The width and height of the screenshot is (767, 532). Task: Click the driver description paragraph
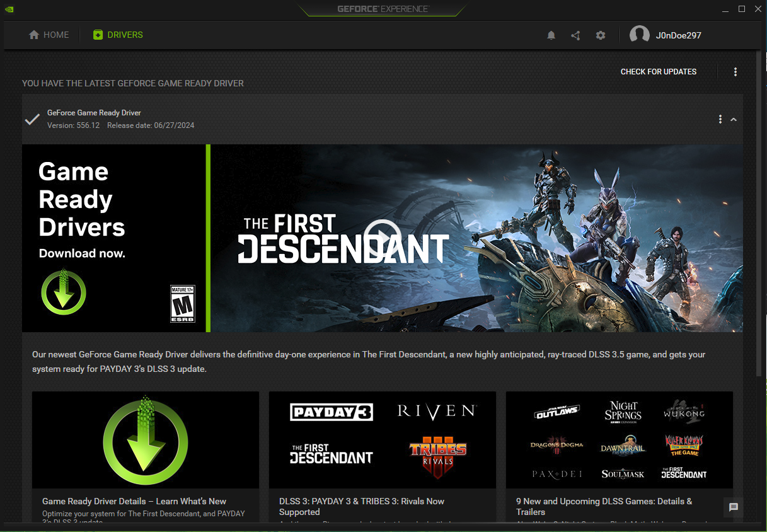tap(369, 362)
